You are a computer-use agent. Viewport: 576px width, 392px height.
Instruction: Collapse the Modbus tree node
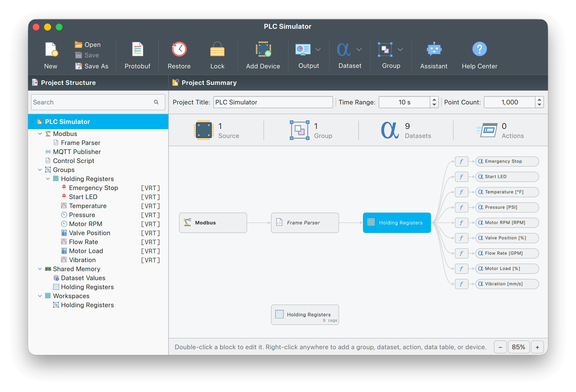40,134
